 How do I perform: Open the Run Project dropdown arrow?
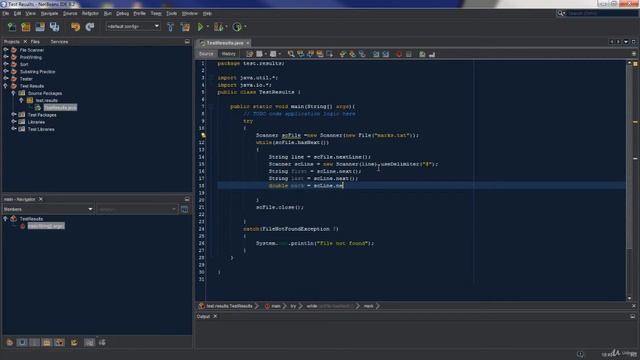click(208, 27)
